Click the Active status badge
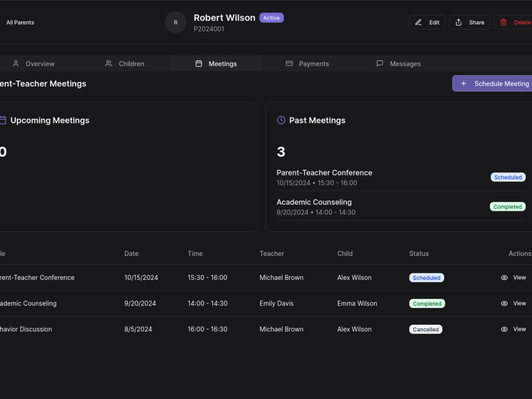 tap(271, 18)
